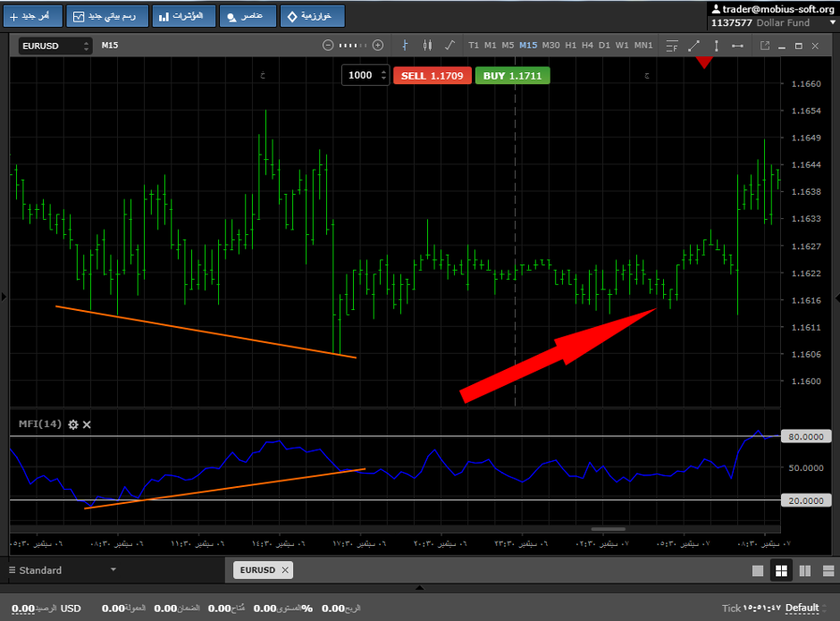Expand the right side panel arrow

tap(836, 298)
